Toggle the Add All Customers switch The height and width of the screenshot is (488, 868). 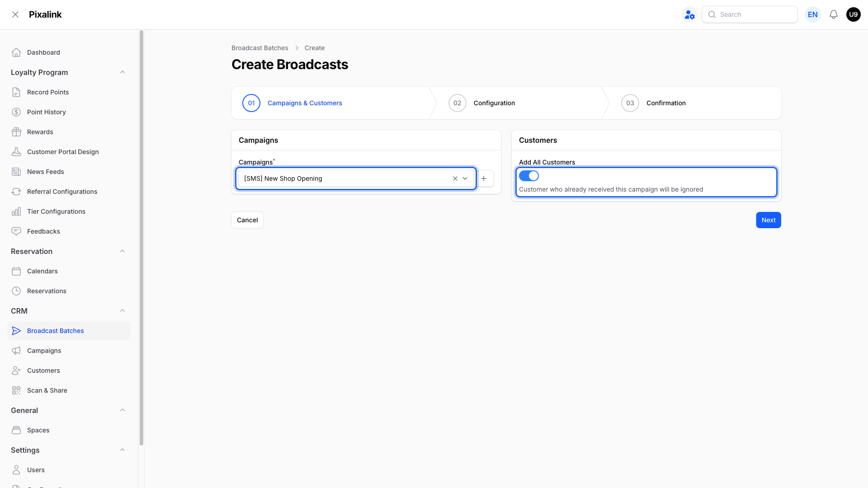528,176
